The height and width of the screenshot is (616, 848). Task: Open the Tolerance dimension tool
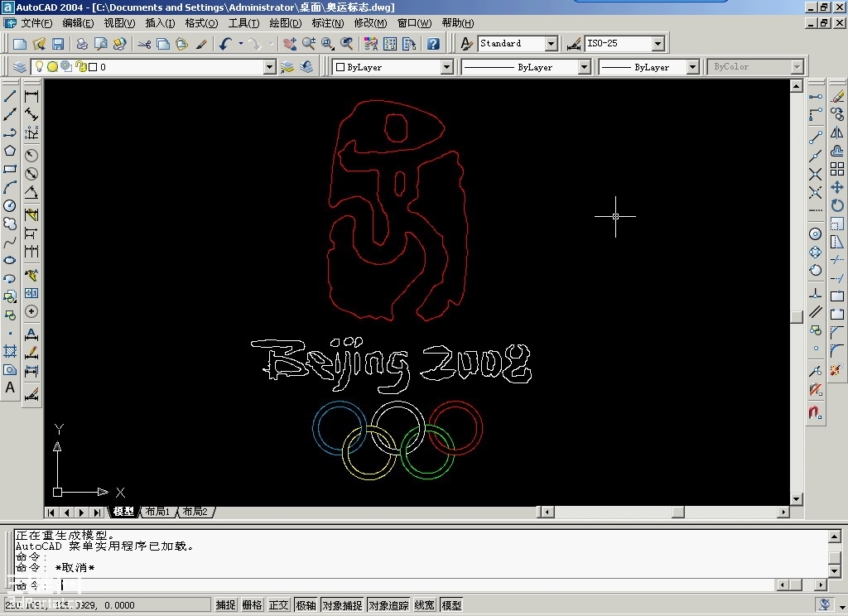[31, 293]
